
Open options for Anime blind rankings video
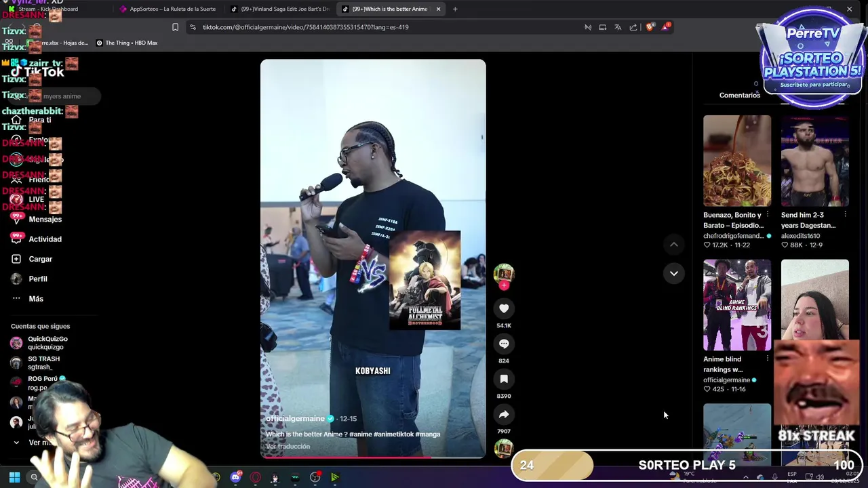[x=768, y=359]
